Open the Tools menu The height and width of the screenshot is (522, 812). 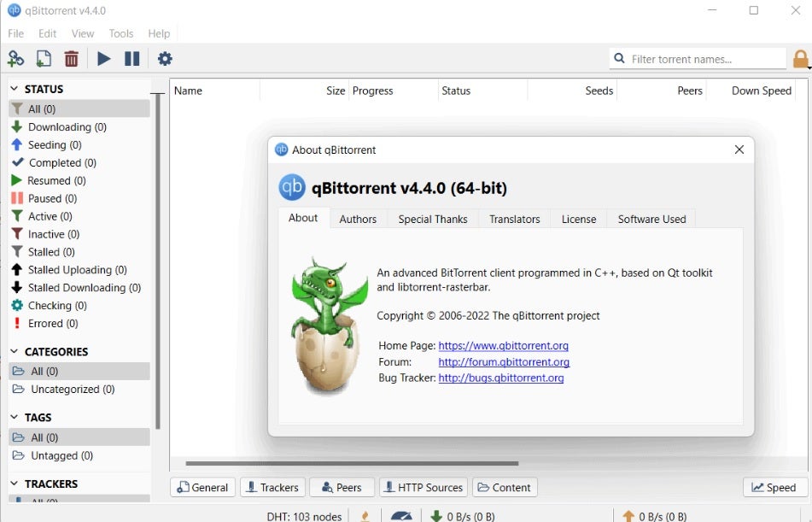coord(121,33)
